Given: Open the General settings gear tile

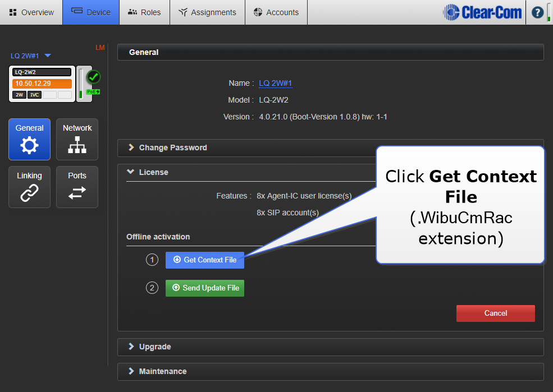Looking at the screenshot, I should pyautogui.click(x=29, y=139).
